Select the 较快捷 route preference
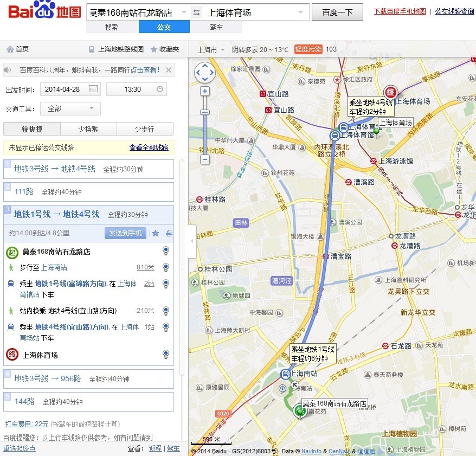The height and width of the screenshot is (456, 476). pos(32,129)
